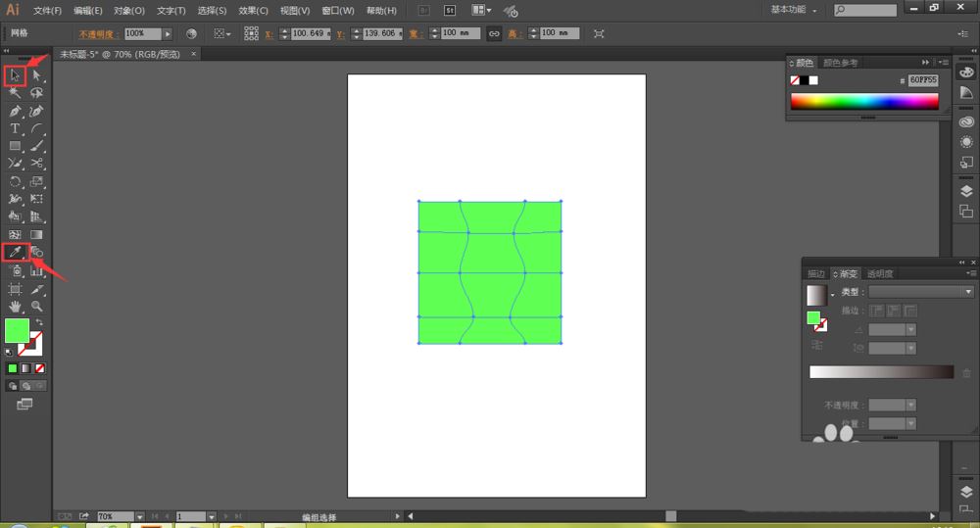
Task: Open the 对象(O) menu
Action: 128,11
